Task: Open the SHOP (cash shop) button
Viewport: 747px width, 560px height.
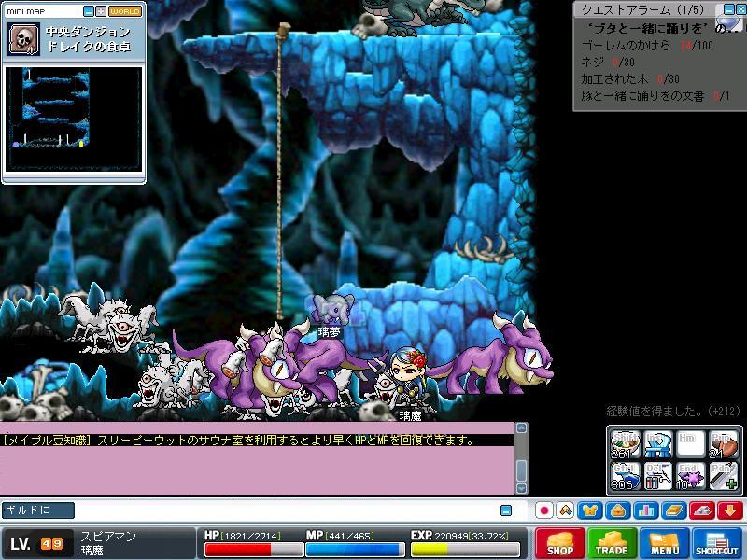Action: pos(559,543)
